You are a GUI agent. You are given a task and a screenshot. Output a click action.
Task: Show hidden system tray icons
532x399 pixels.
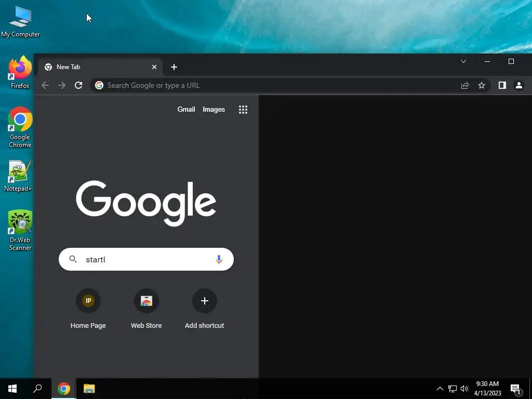coord(440,389)
